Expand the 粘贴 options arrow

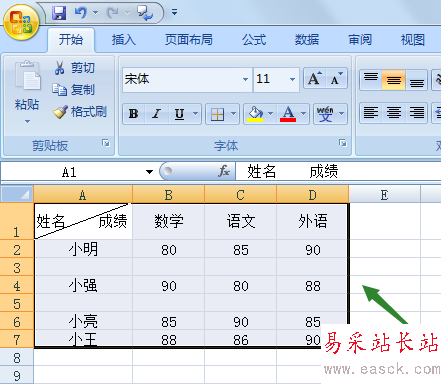pyautogui.click(x=27, y=121)
